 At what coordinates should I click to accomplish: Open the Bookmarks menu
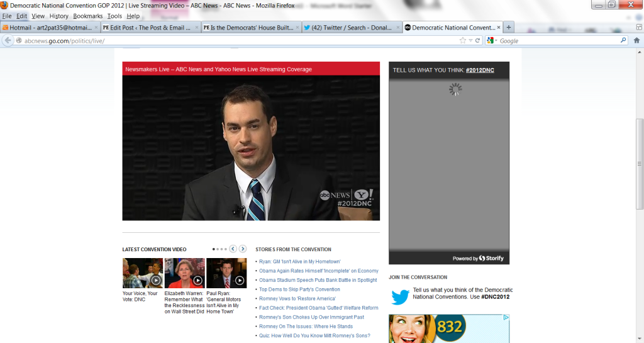[87, 16]
